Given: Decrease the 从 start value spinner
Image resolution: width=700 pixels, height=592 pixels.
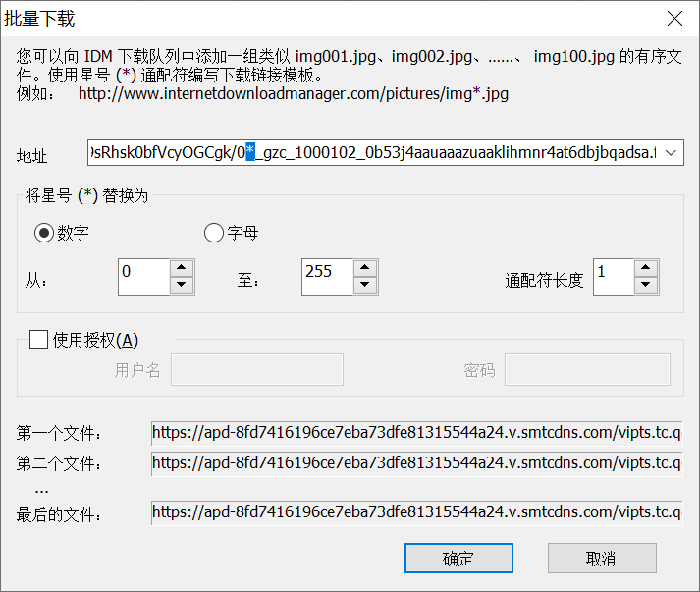Looking at the screenshot, I should pyautogui.click(x=182, y=285).
